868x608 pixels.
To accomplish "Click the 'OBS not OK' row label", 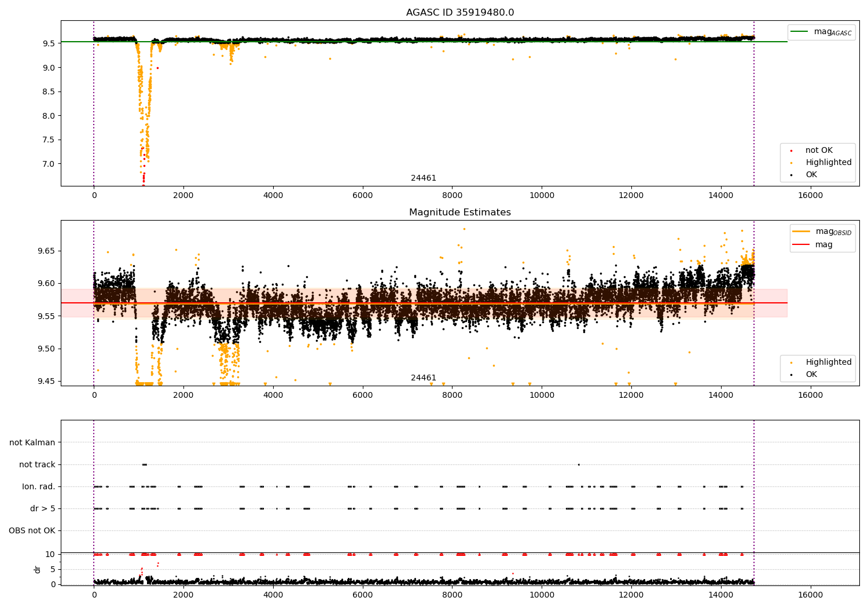I will pos(32,530).
